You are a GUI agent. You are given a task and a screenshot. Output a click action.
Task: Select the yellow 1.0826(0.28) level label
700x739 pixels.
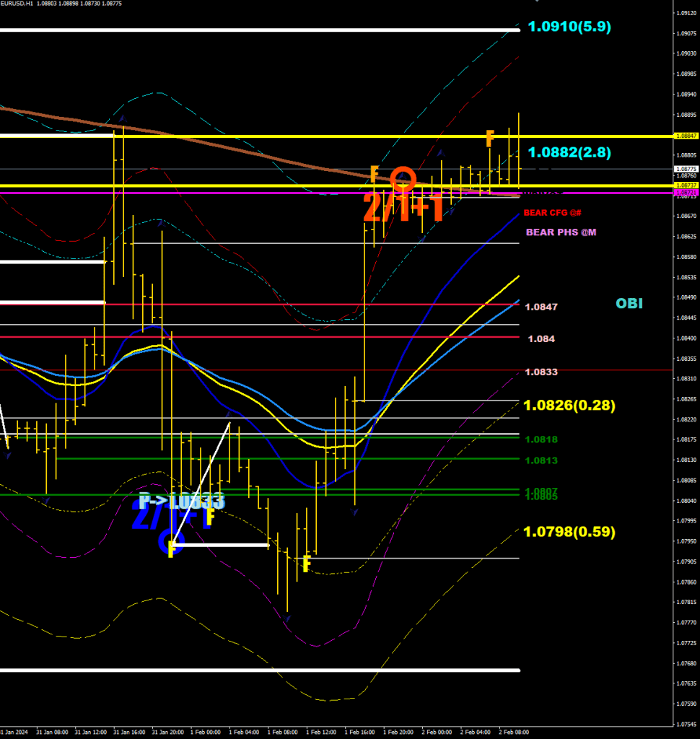click(x=569, y=406)
